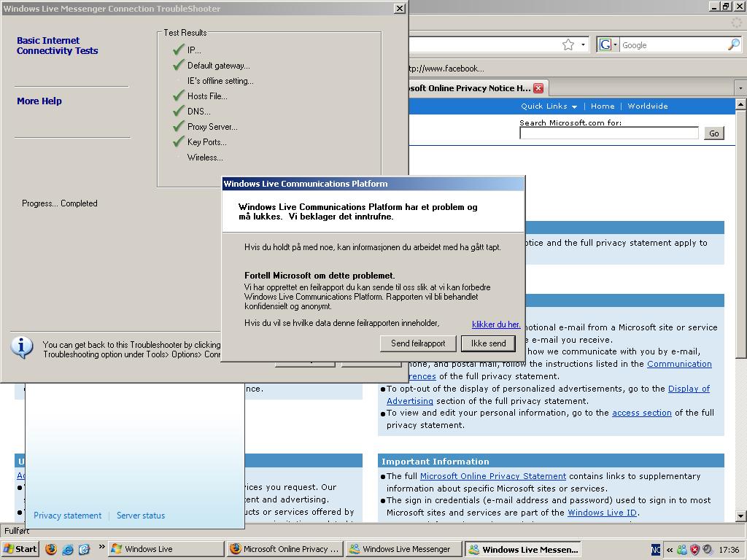Open the access section link
The image size is (747, 560).
(642, 413)
